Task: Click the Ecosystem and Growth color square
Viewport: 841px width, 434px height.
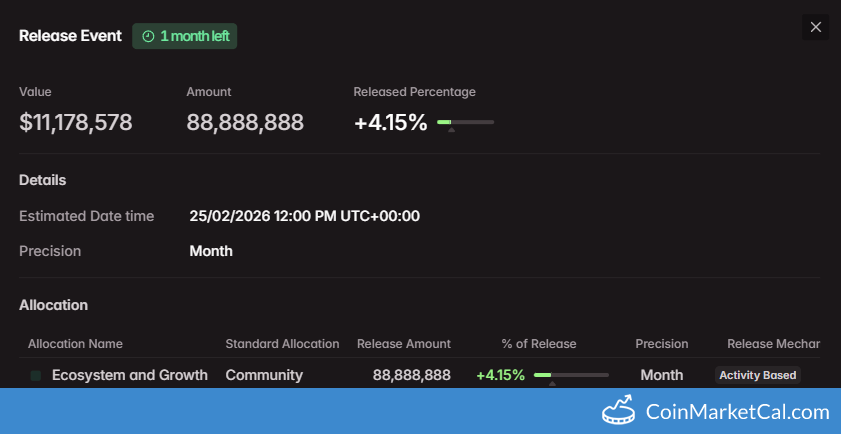Action: point(36,375)
